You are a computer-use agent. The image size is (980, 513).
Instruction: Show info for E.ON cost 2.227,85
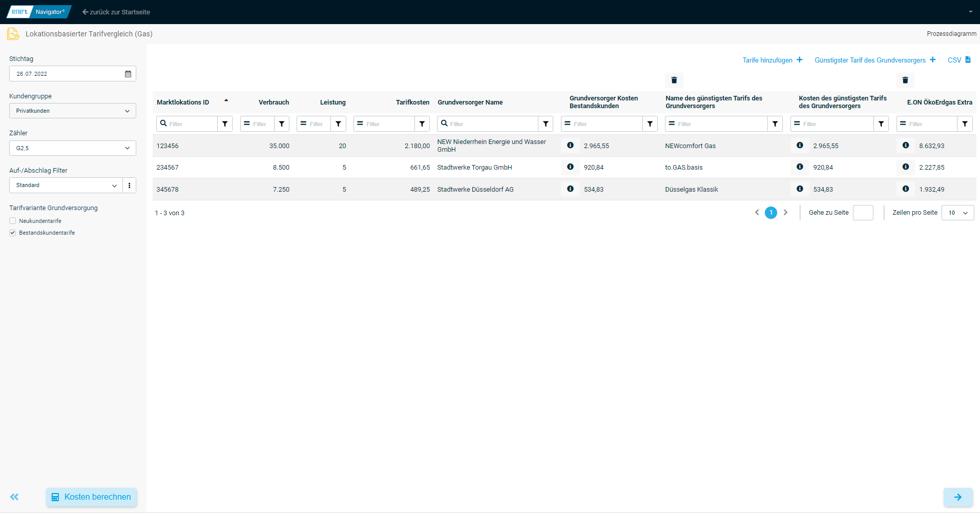click(906, 167)
